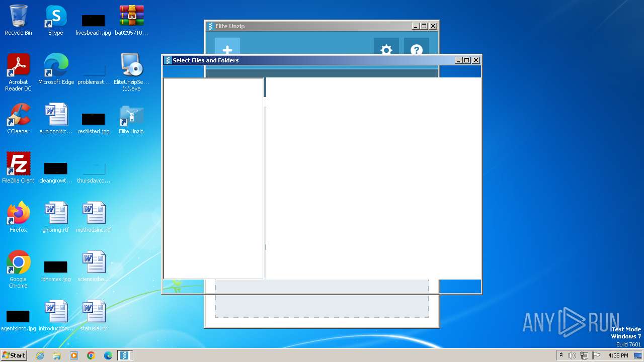Open the girlsring.rtf document

coord(56,217)
